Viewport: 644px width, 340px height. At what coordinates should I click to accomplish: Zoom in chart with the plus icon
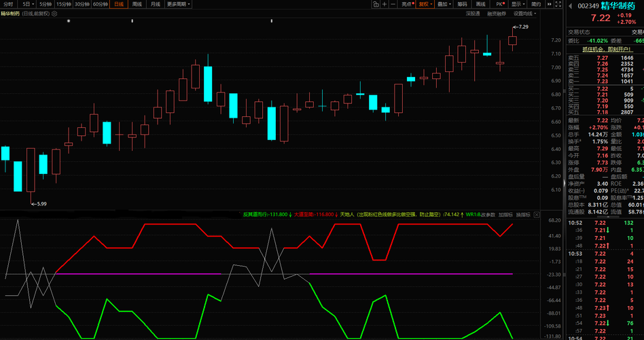(x=384, y=4)
